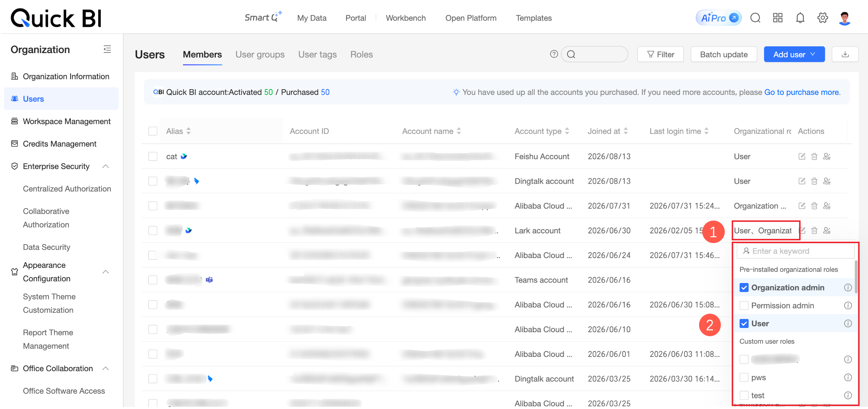Collapse the Organization sidebar menu icon
The image size is (868, 409).
(x=107, y=49)
